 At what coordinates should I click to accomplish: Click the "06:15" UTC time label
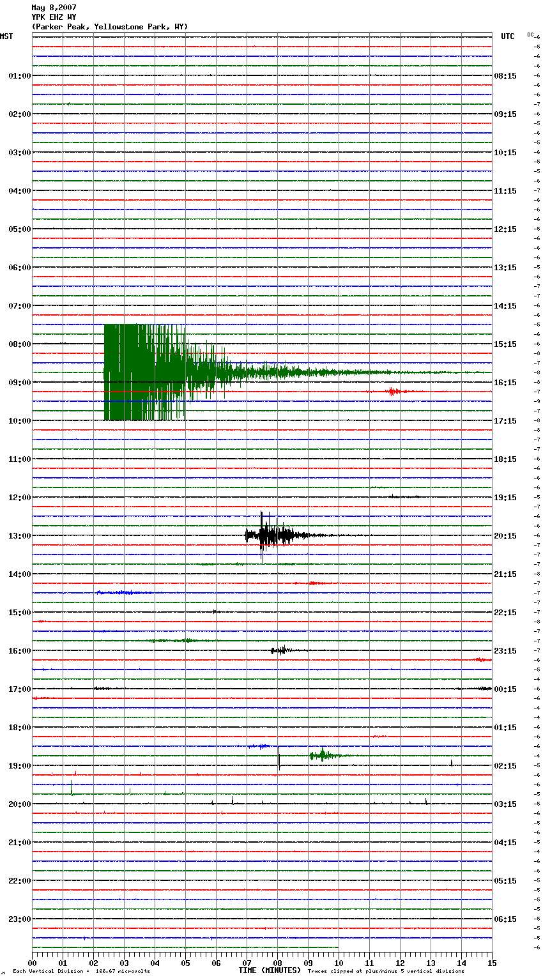point(505,919)
